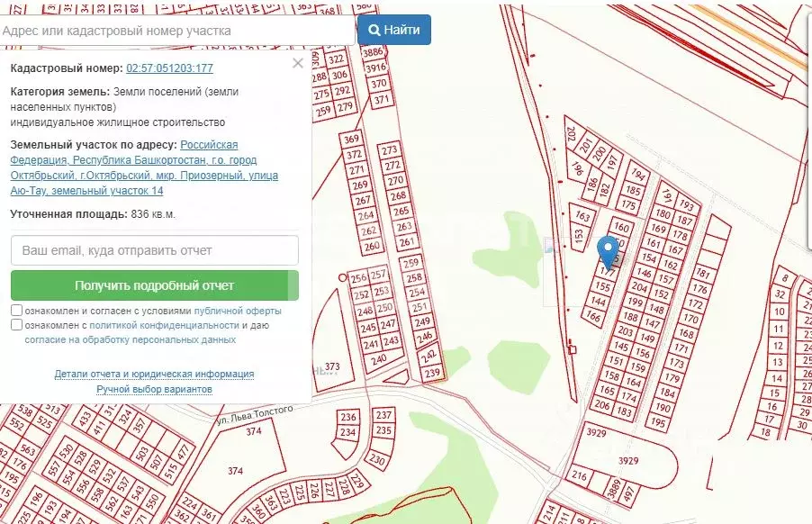Click the blue map location pin
Screen dimensions: 812x524
609,251
